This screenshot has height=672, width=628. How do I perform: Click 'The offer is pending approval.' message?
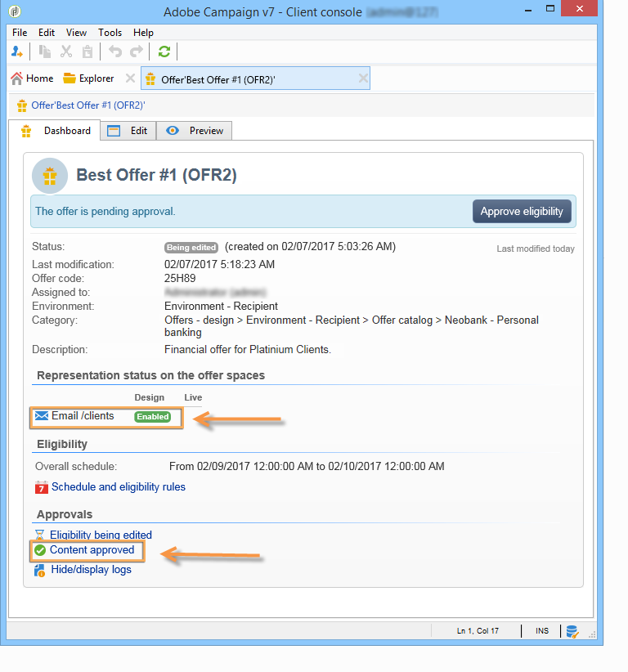pos(105,211)
